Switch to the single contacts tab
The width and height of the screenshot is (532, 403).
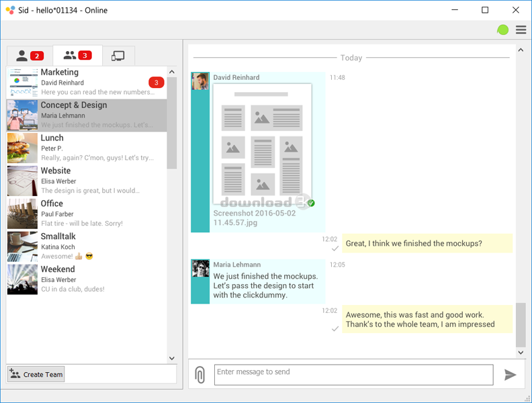(30, 56)
